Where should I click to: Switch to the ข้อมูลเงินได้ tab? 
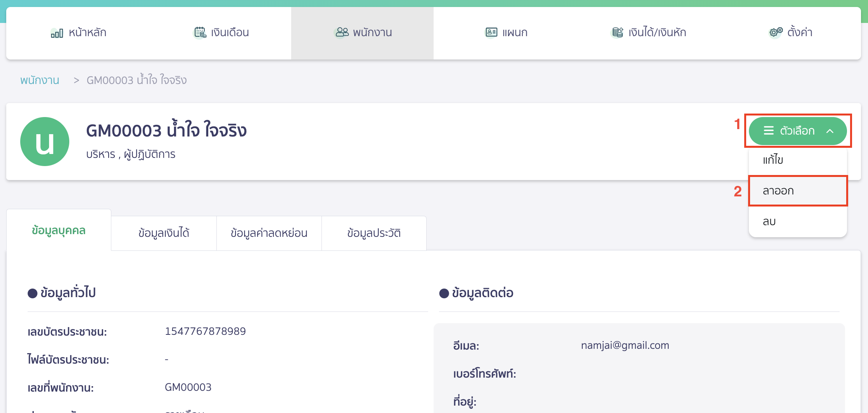tap(164, 233)
